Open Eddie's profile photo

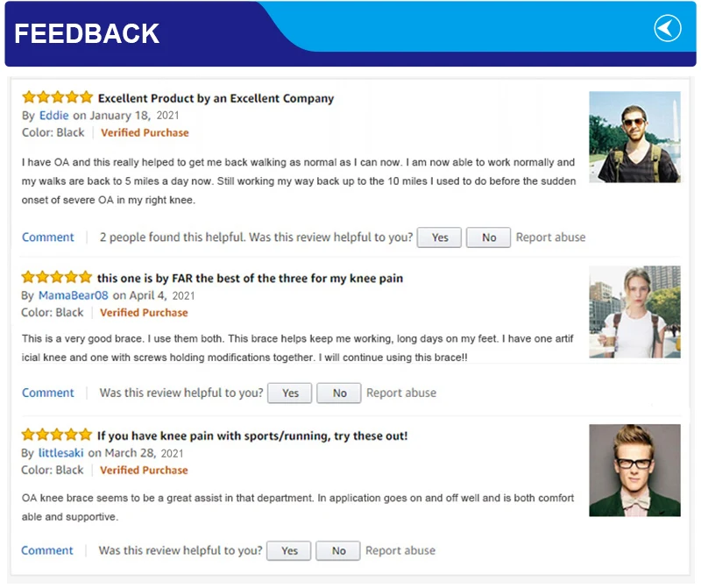634,137
